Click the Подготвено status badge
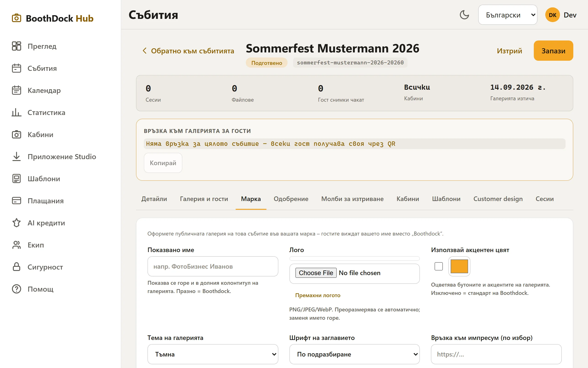The image size is (588, 368). (266, 63)
